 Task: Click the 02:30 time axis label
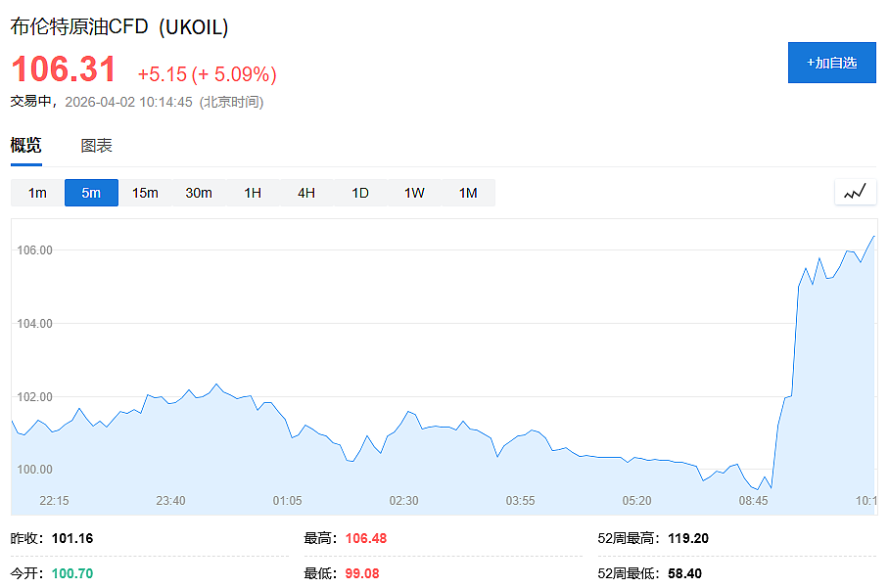[x=403, y=501]
